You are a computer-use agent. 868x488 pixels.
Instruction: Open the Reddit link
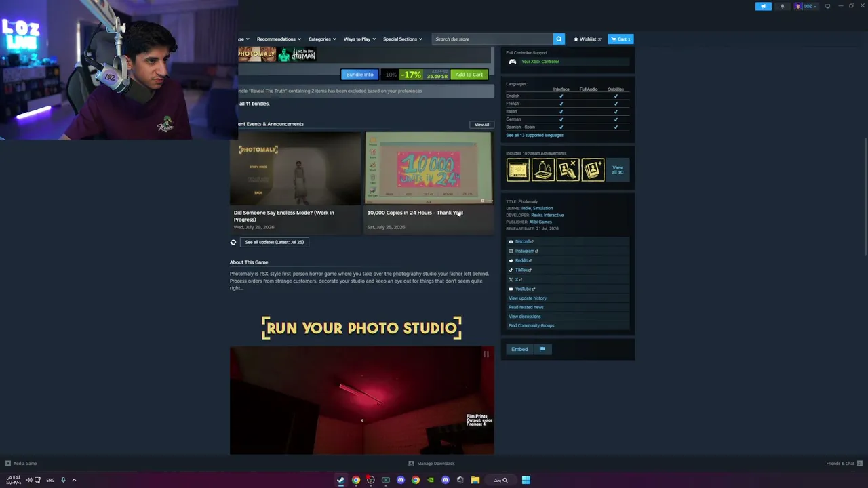(x=523, y=260)
